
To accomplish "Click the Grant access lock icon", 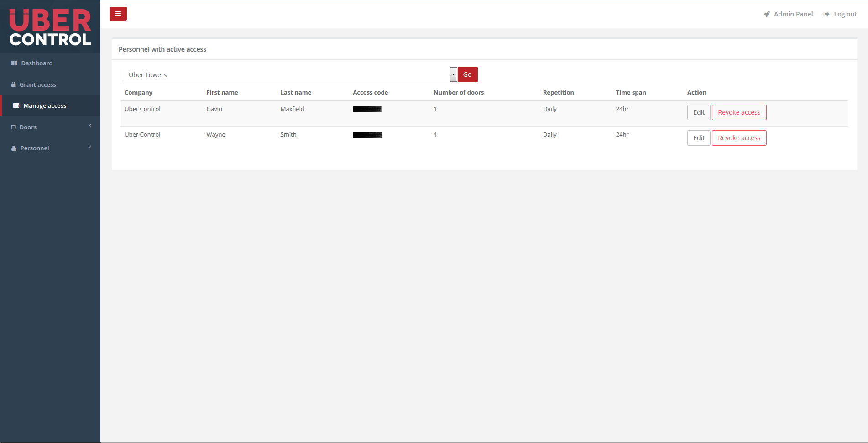I will 14,84.
